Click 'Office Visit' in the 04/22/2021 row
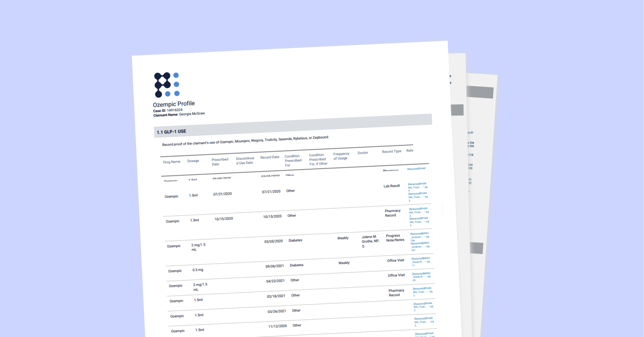The height and width of the screenshot is (337, 644). click(396, 275)
